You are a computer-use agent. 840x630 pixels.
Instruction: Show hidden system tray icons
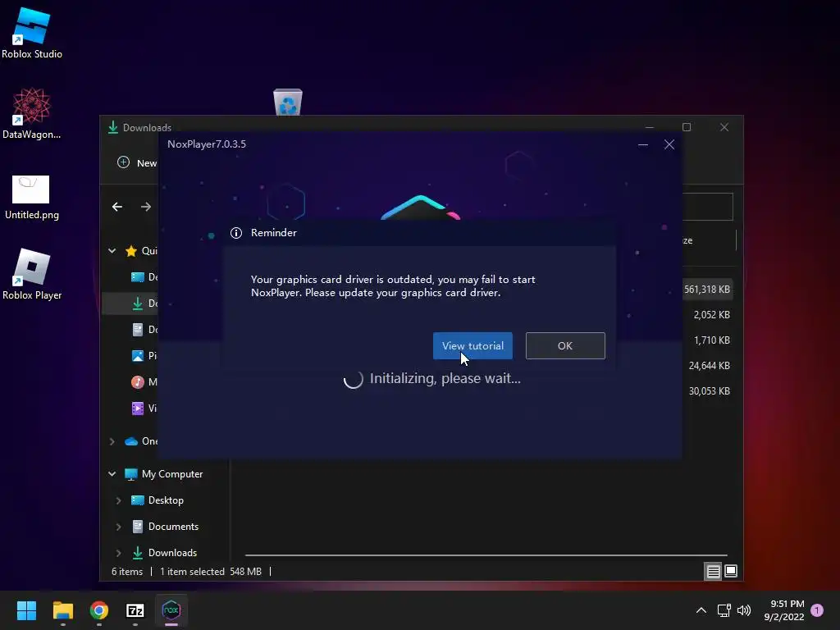tap(701, 610)
